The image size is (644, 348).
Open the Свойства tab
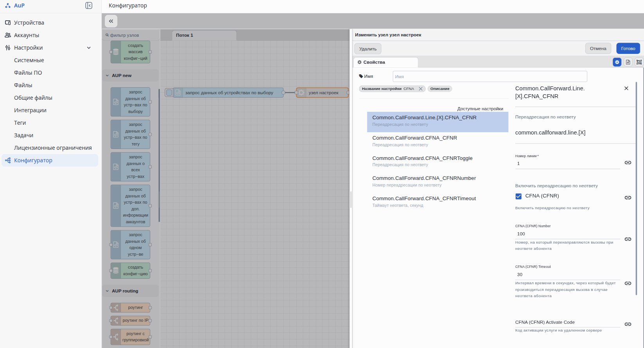385,62
